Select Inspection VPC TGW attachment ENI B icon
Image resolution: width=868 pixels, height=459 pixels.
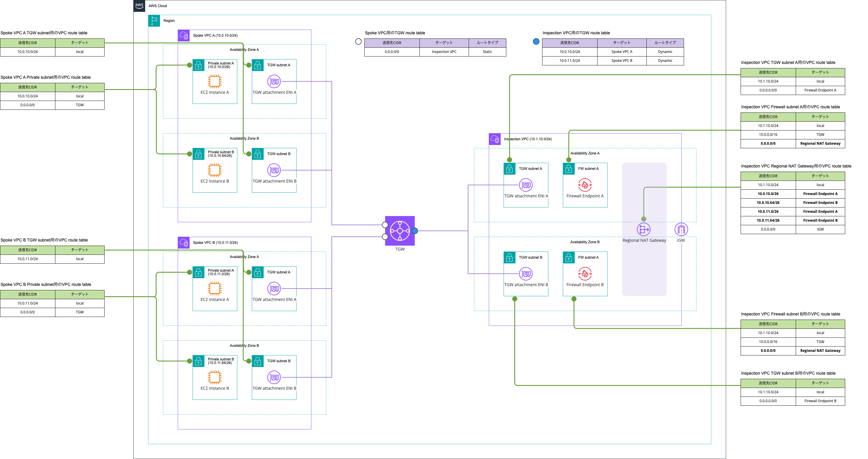pyautogui.click(x=526, y=274)
